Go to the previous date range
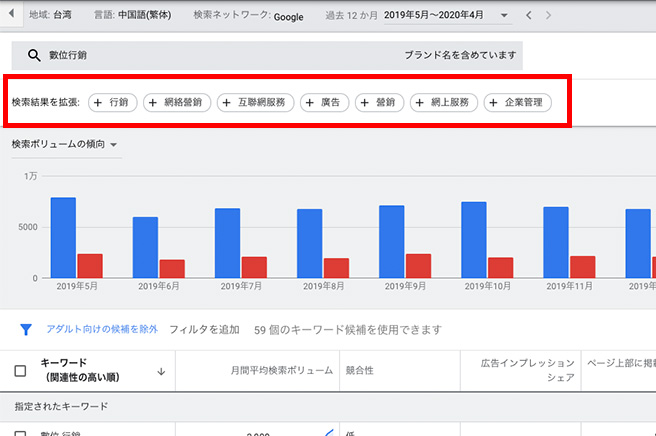This screenshot has width=656, height=436. (529, 15)
